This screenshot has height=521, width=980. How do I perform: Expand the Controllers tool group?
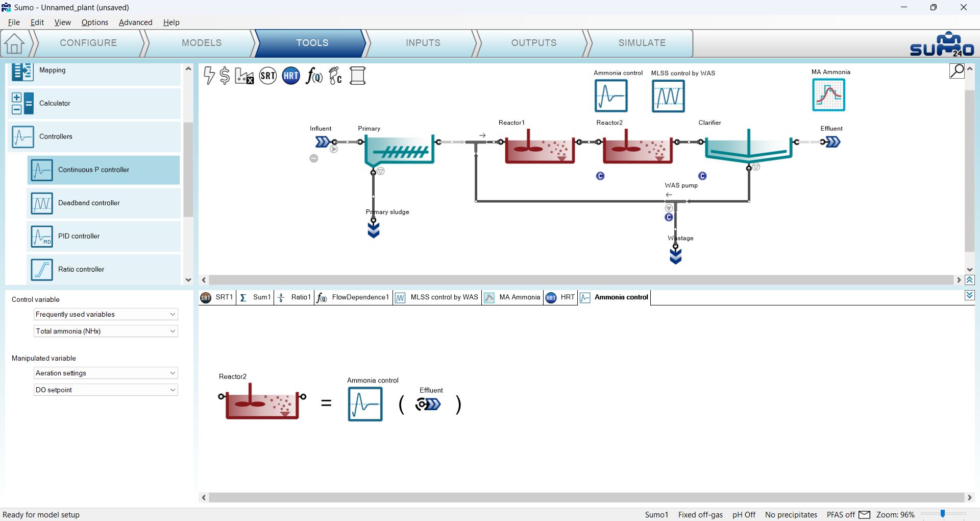pyautogui.click(x=94, y=136)
